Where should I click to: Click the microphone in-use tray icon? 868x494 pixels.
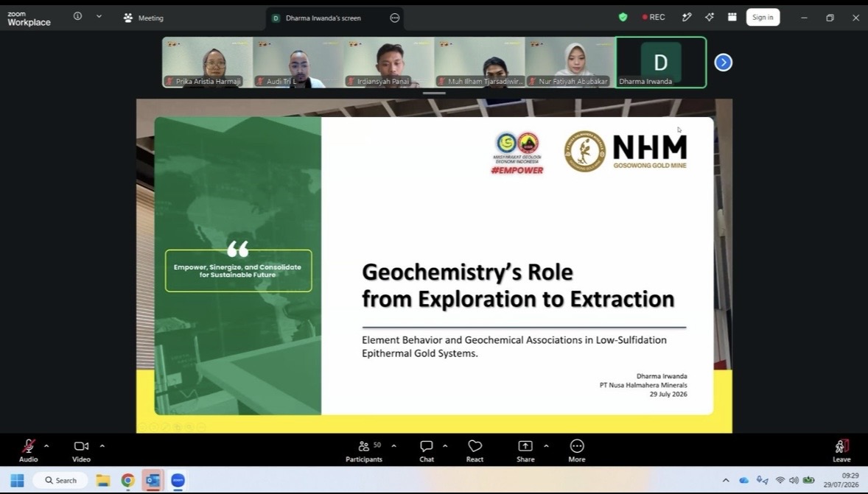pyautogui.click(x=763, y=480)
